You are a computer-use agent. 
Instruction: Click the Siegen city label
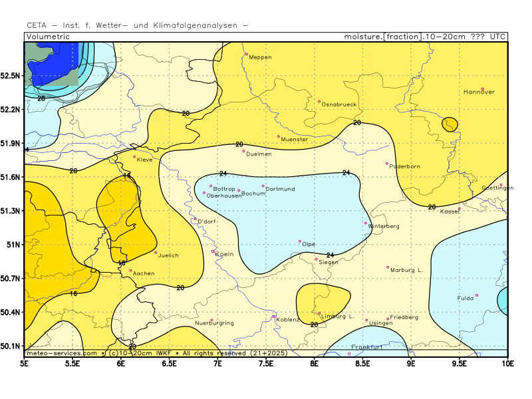coord(329,262)
